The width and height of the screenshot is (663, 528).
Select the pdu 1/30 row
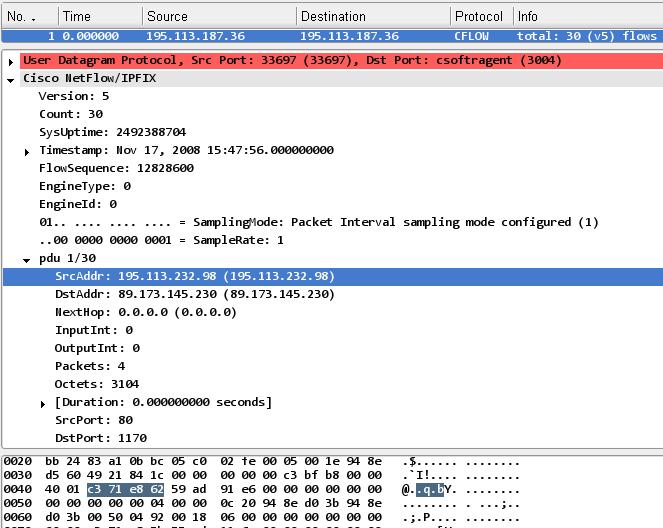tap(67, 258)
